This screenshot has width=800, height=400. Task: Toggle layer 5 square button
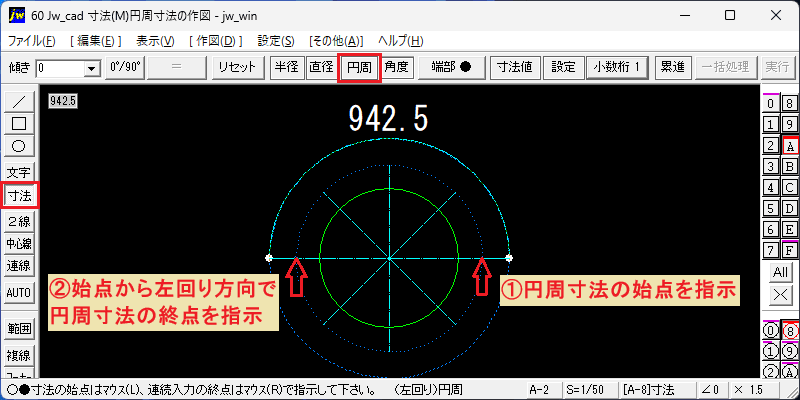[x=770, y=208]
